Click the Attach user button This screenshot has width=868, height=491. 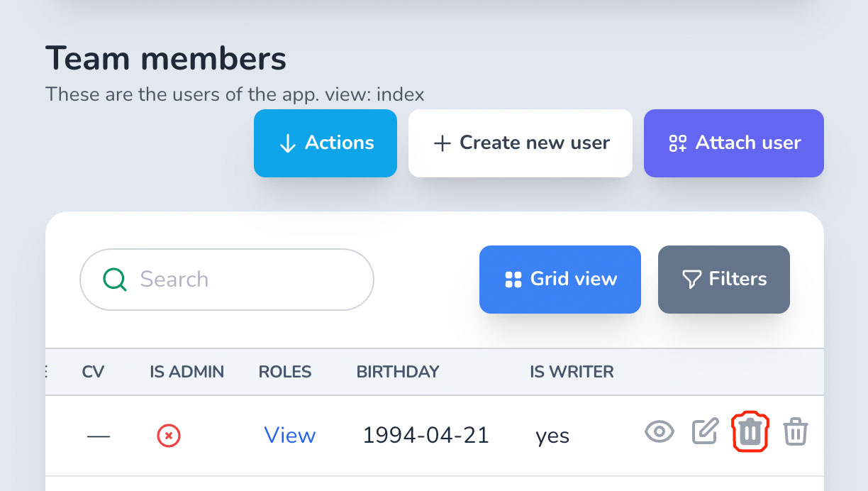tap(734, 143)
